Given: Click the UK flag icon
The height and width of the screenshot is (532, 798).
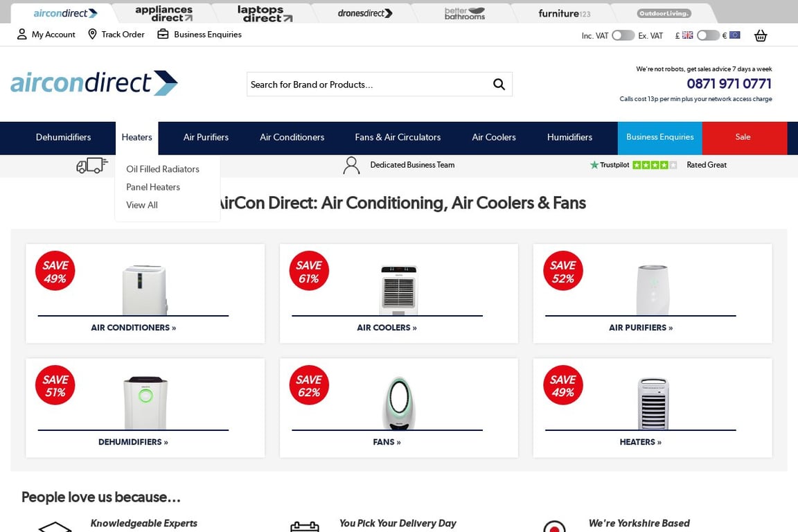Looking at the screenshot, I should 688,35.
